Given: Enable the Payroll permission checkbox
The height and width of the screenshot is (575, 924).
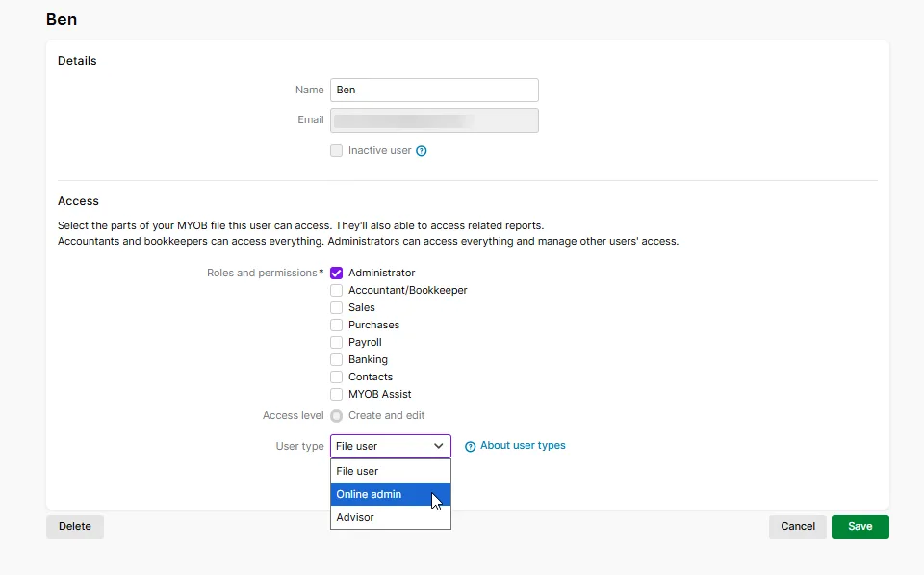Looking at the screenshot, I should tap(337, 342).
